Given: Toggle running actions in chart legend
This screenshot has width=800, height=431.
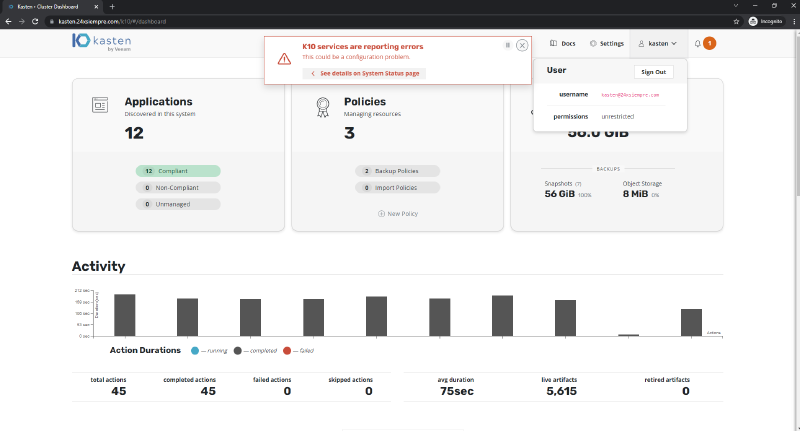Looking at the screenshot, I should click(x=209, y=350).
